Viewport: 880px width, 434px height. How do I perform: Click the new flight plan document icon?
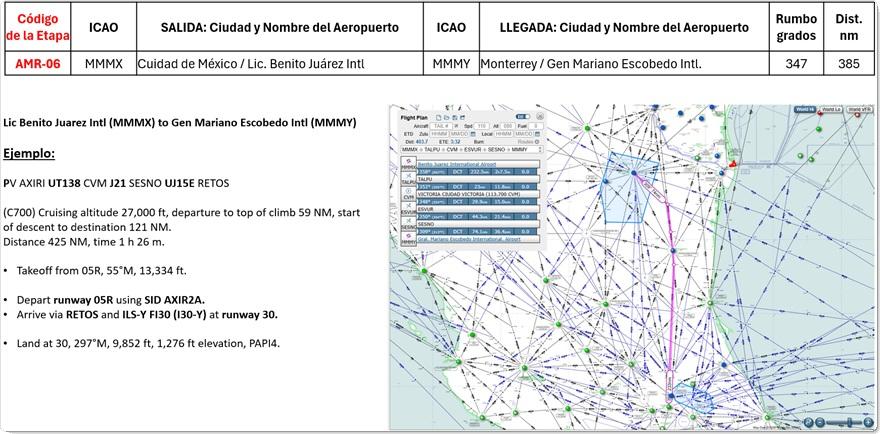point(438,117)
